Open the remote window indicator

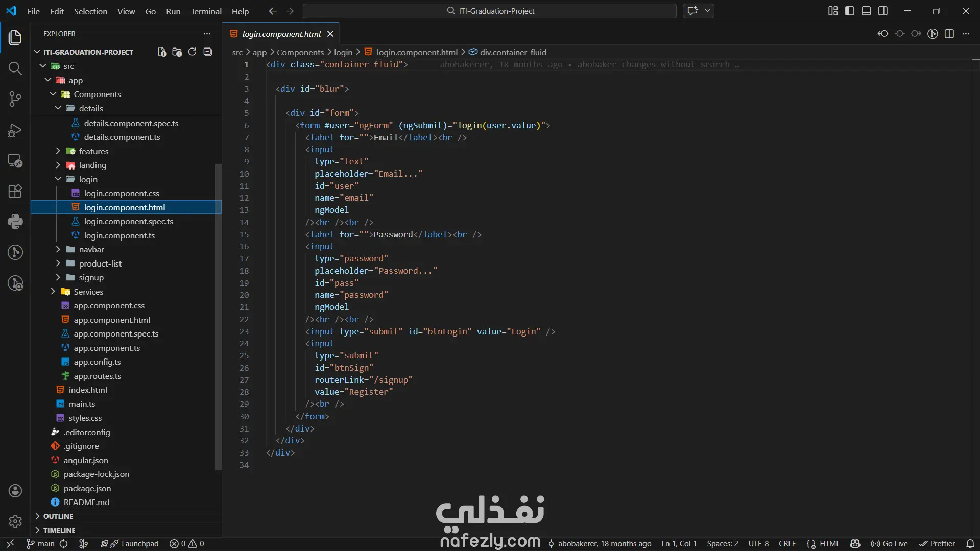pos(10,544)
